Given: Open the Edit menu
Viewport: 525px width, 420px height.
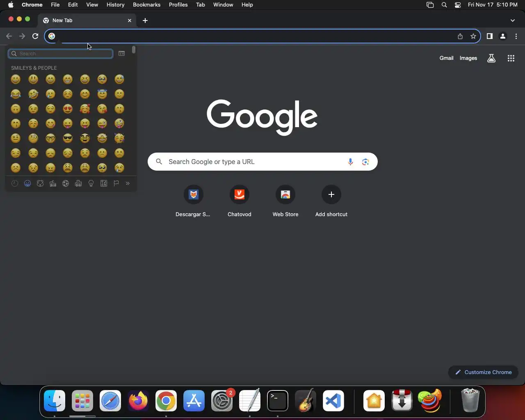Looking at the screenshot, I should click(x=73, y=5).
